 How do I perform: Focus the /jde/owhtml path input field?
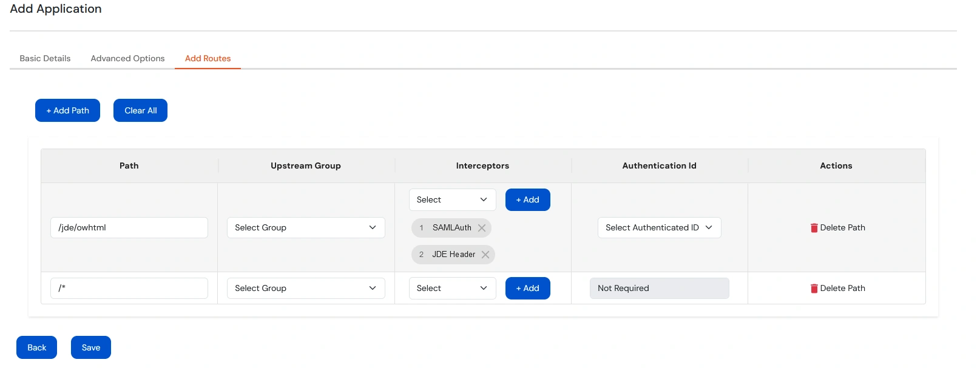coord(129,228)
